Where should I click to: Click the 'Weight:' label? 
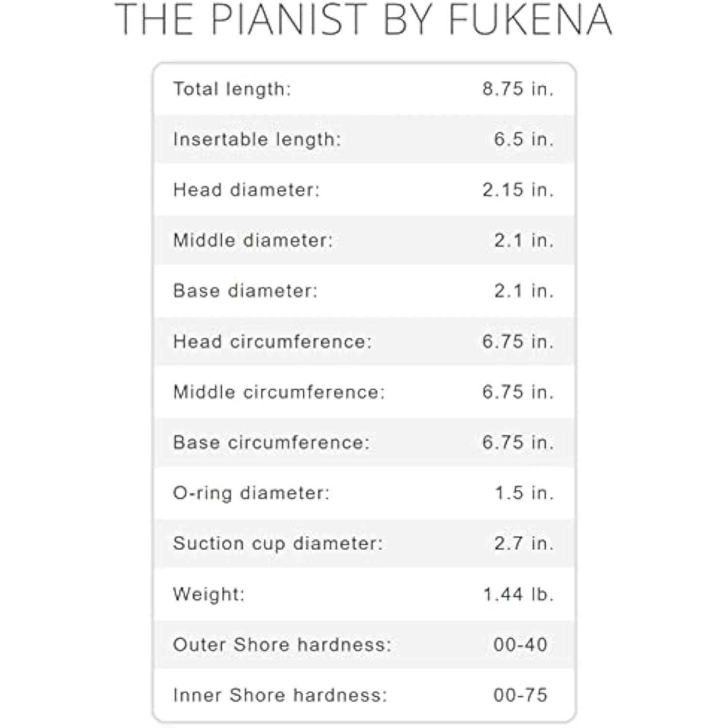[x=209, y=594]
